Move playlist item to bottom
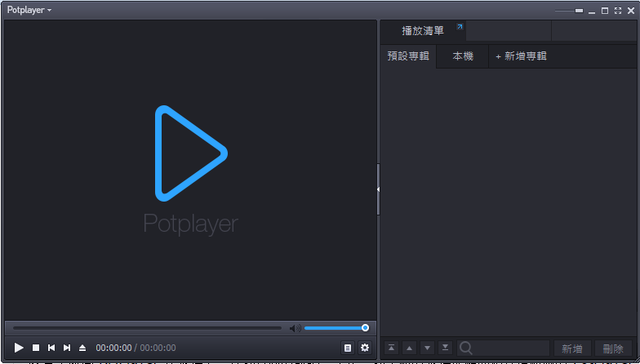The height and width of the screenshot is (364, 640). 446,348
